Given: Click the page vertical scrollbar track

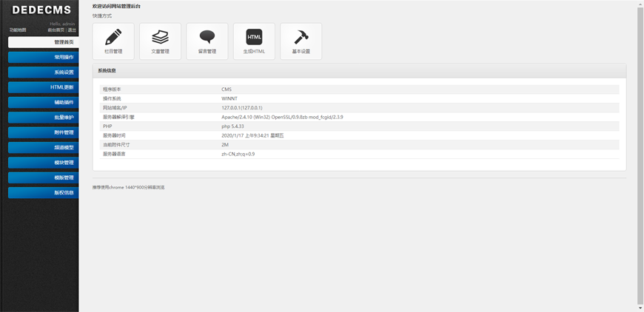Looking at the screenshot, I should pyautogui.click(x=640, y=156).
